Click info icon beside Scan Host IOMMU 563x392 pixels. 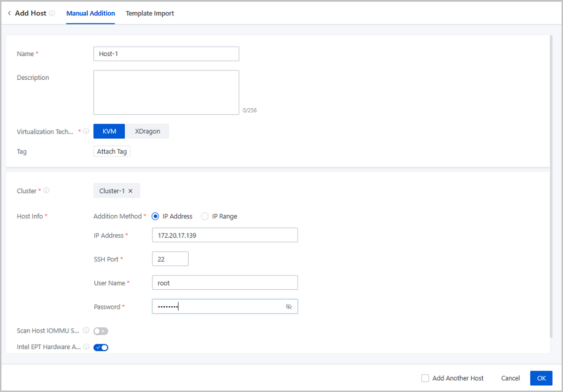click(x=86, y=331)
